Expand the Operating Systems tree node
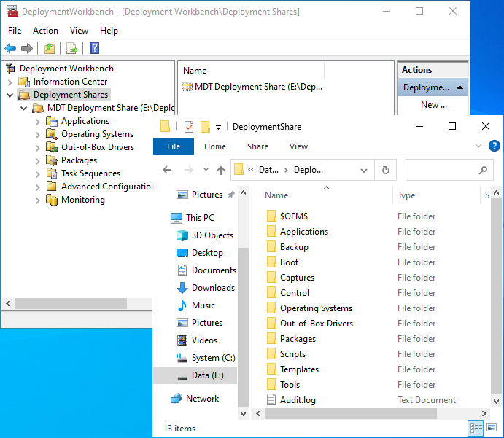 (x=38, y=135)
